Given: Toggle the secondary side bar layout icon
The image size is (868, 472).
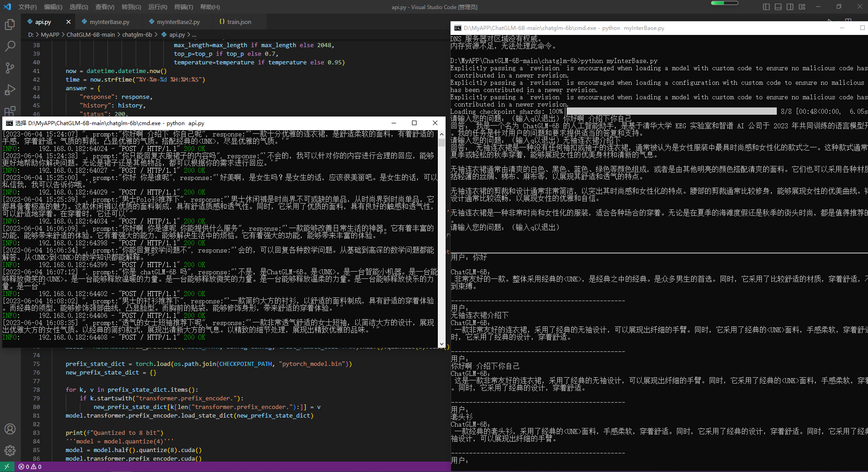Looking at the screenshot, I should coord(790,7).
